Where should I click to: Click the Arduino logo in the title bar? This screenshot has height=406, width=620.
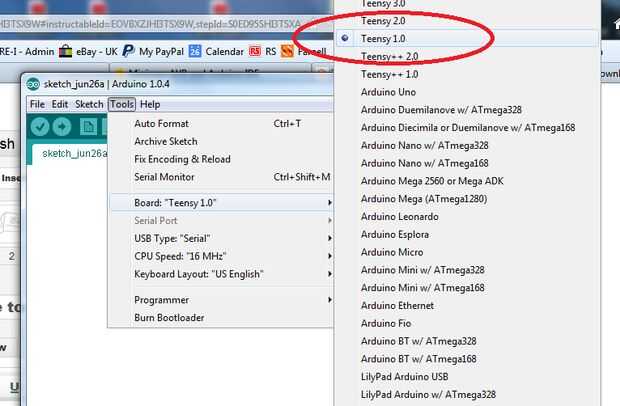(x=33, y=84)
